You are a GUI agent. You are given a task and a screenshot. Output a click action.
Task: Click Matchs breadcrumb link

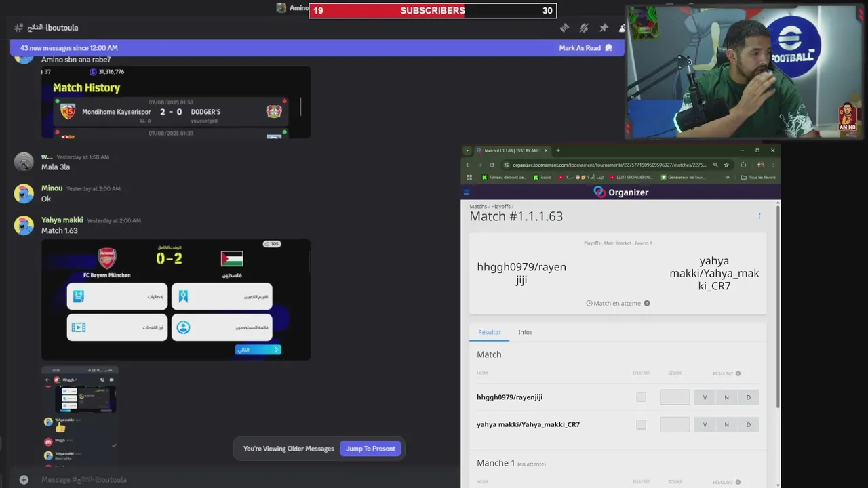(x=478, y=206)
